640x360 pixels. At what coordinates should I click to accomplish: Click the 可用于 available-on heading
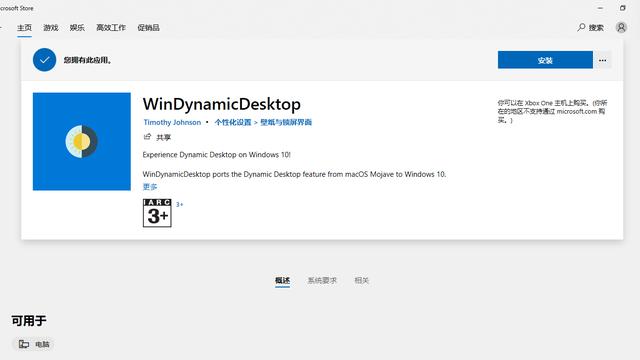tap(29, 320)
